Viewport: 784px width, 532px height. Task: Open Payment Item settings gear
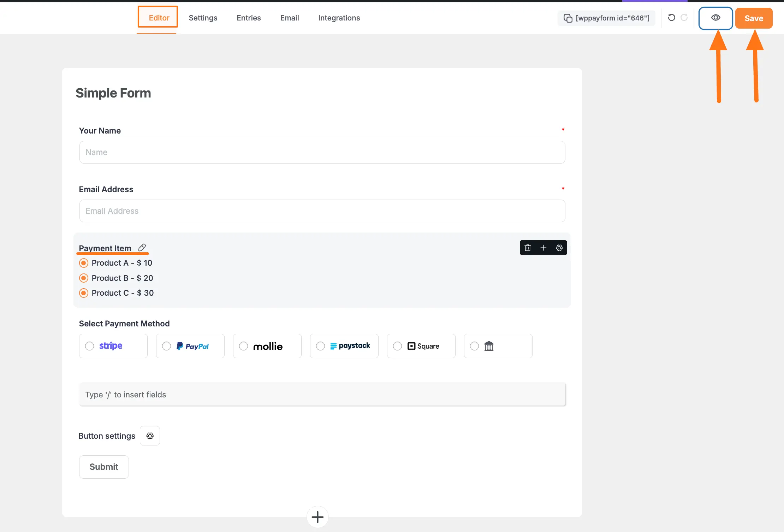(559, 248)
